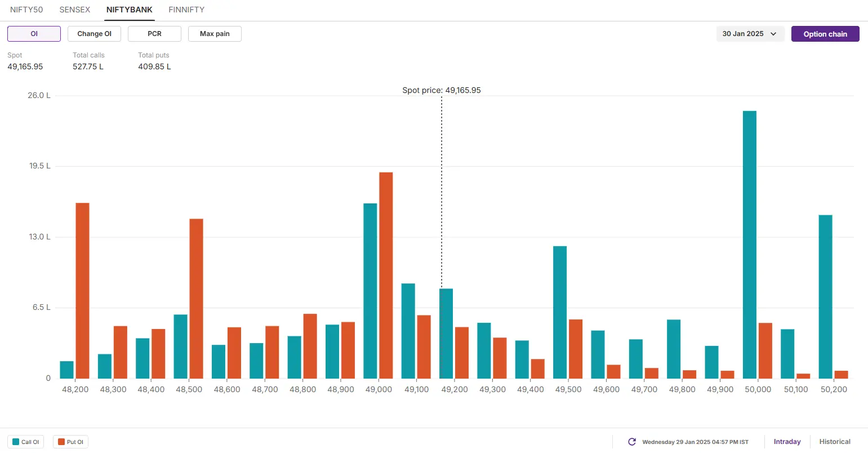The image size is (868, 453).
Task: Click the 19.5 L y-axis label
Action: [x=40, y=166]
